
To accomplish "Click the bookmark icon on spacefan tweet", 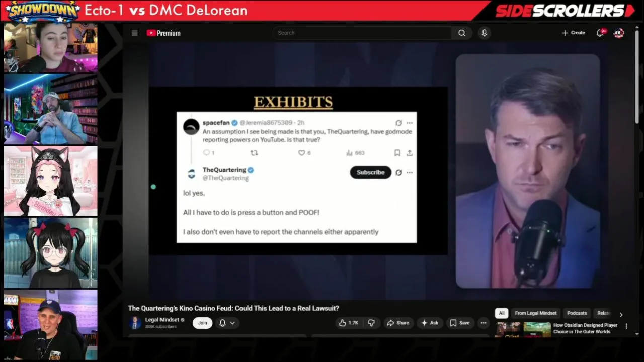I will tap(397, 153).
